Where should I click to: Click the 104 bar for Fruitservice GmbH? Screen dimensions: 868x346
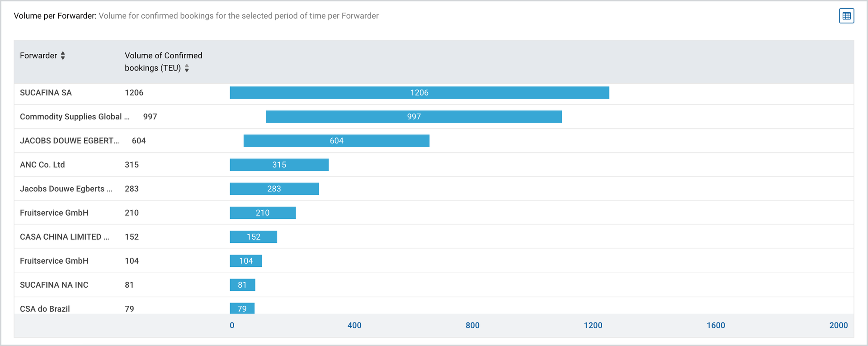click(246, 261)
